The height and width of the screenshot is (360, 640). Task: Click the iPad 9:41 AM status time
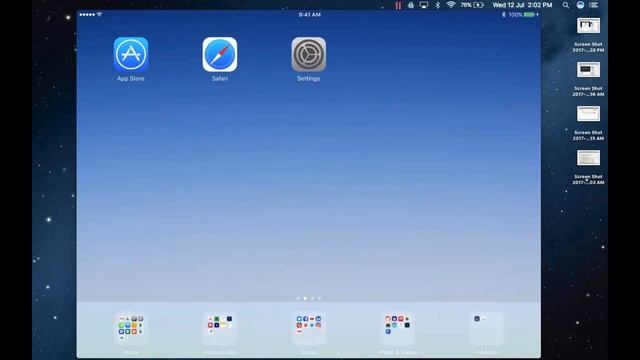[309, 14]
